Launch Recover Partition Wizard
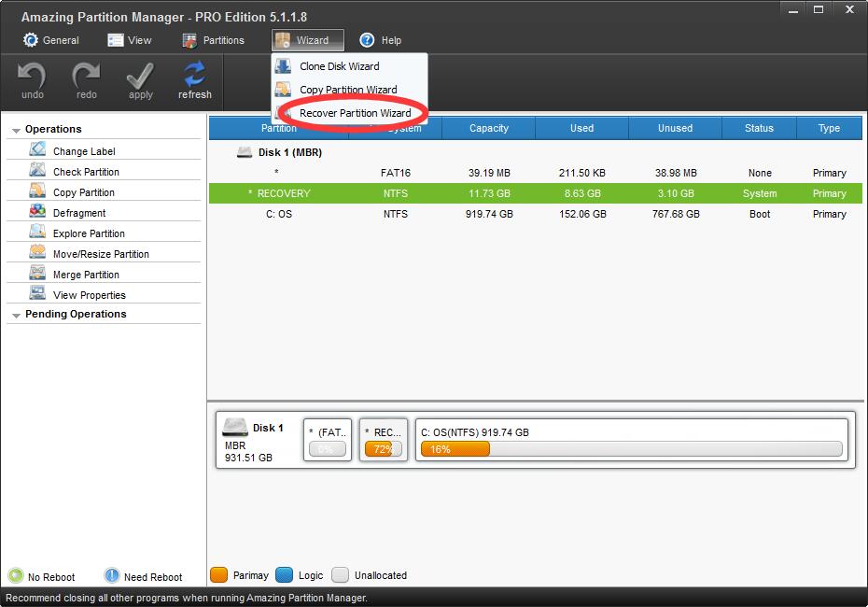 (x=349, y=113)
